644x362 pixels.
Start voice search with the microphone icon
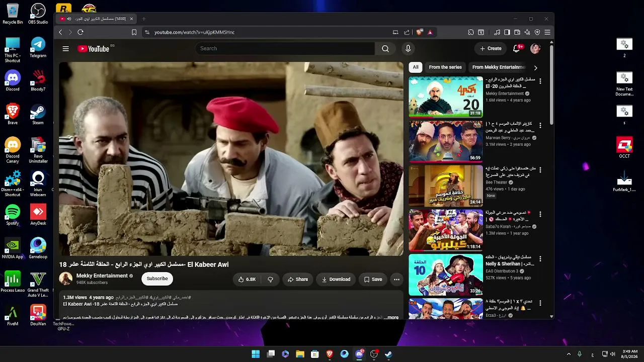point(408,49)
